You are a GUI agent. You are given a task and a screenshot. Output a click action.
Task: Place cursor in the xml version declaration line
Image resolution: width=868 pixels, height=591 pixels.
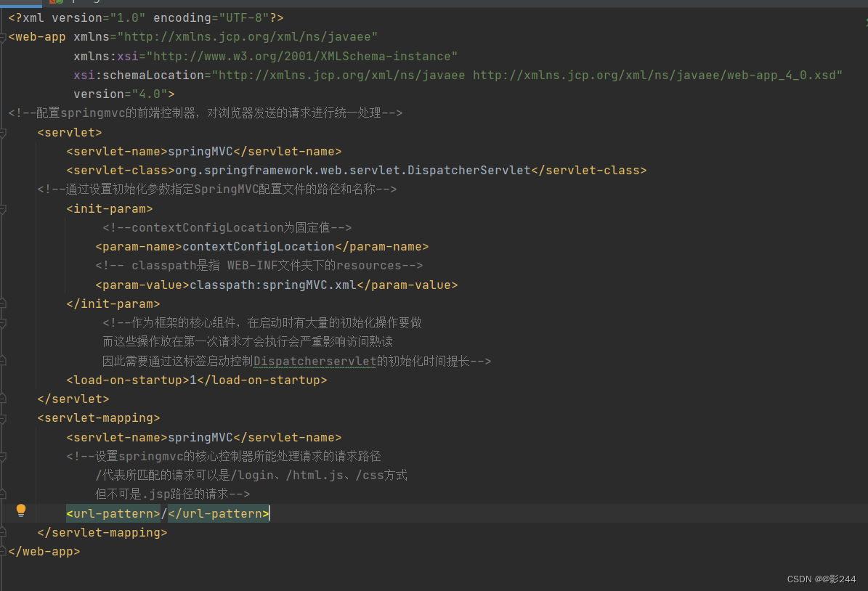click(145, 17)
